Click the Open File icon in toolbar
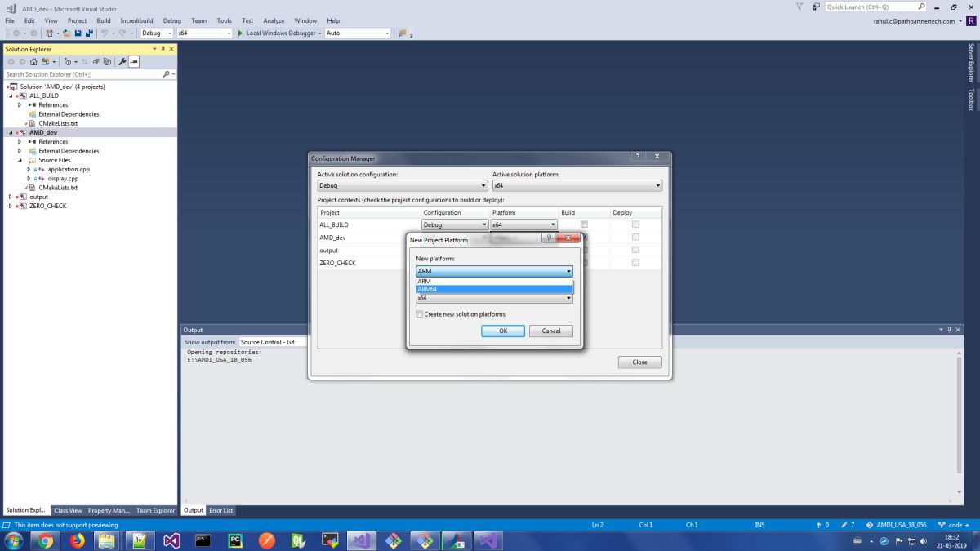980x551 pixels. pyautogui.click(x=66, y=33)
